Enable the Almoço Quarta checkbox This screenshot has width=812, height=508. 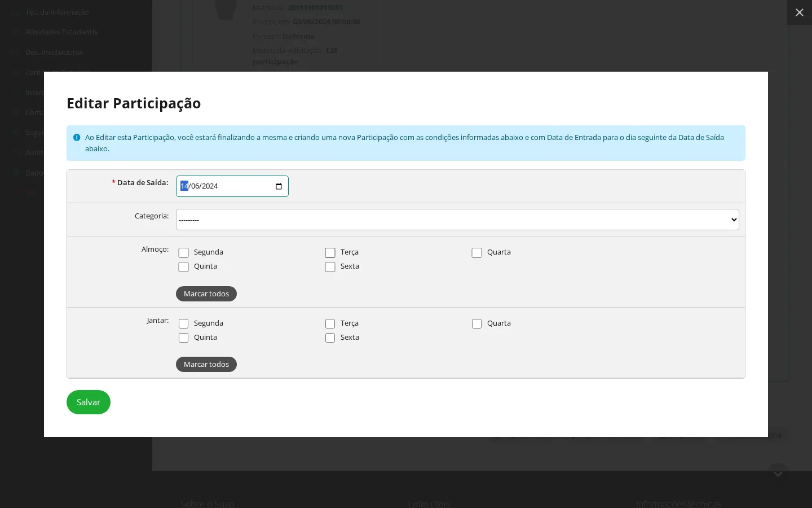tap(476, 253)
